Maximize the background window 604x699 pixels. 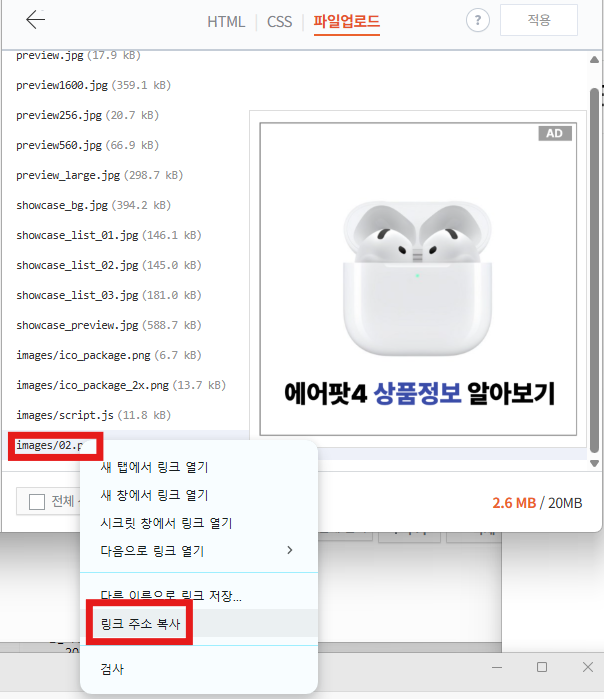[x=542, y=667]
